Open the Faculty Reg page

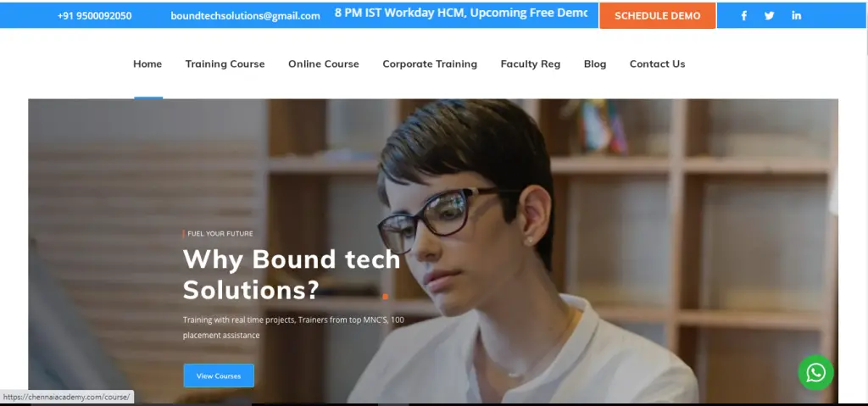pyautogui.click(x=531, y=64)
